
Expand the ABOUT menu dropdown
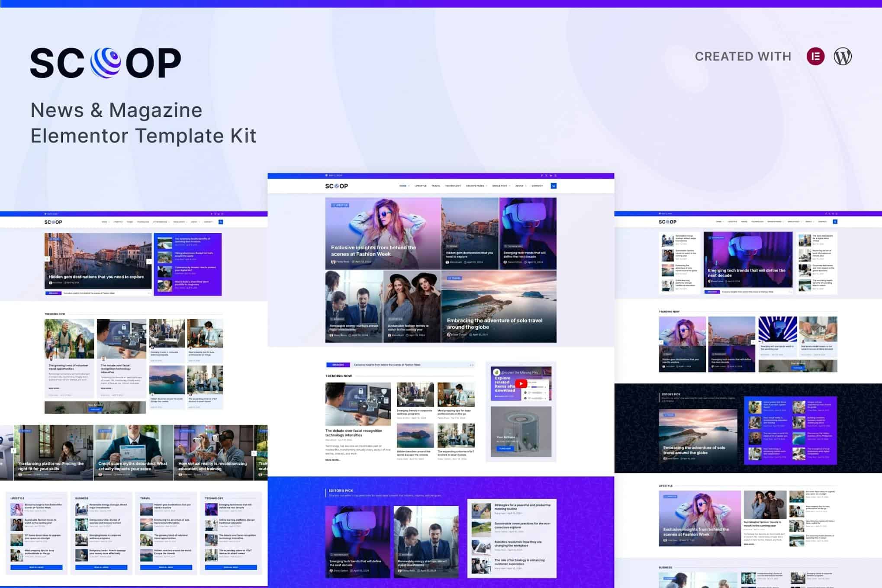click(520, 186)
